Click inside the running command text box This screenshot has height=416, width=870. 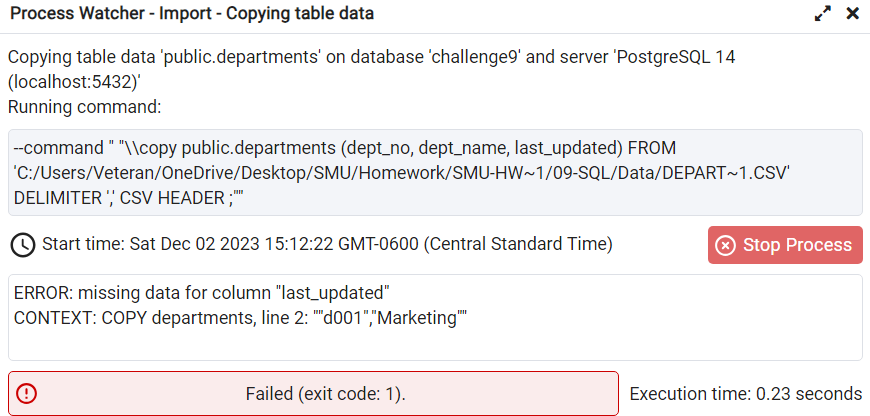coord(435,173)
